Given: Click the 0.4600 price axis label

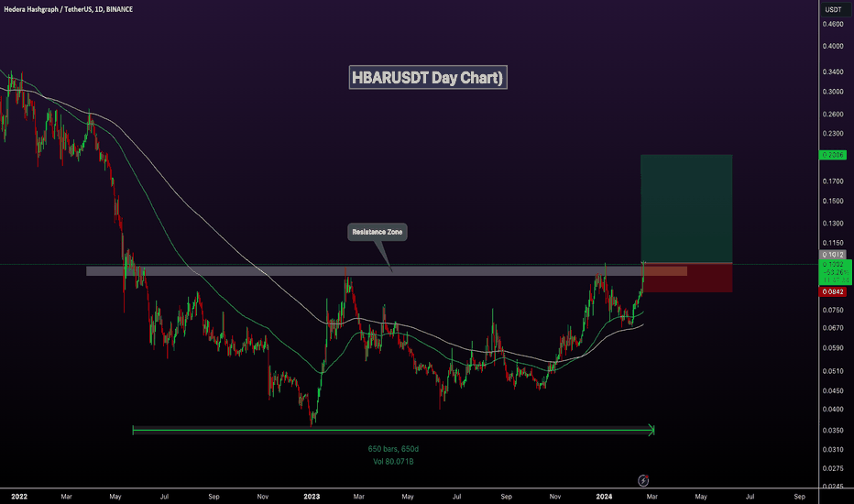Looking at the screenshot, I should 833,24.
